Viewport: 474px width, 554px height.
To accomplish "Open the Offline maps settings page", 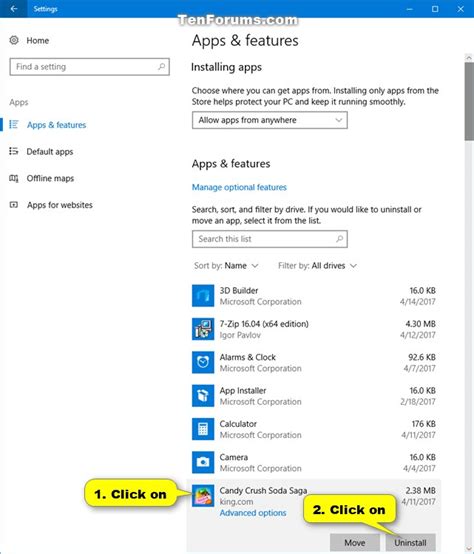I will (50, 178).
